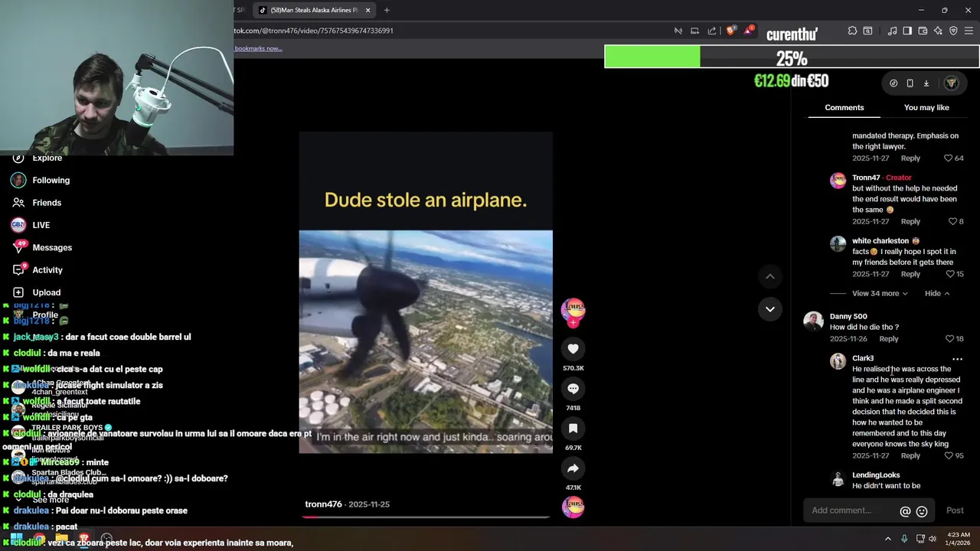Open comments via the speech bubble icon

[x=573, y=389]
